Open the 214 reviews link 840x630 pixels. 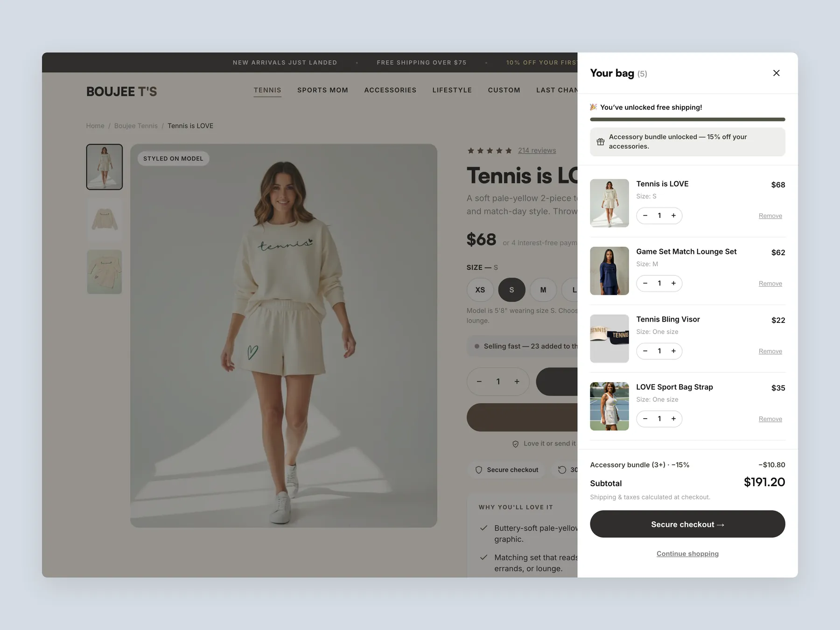click(x=537, y=150)
